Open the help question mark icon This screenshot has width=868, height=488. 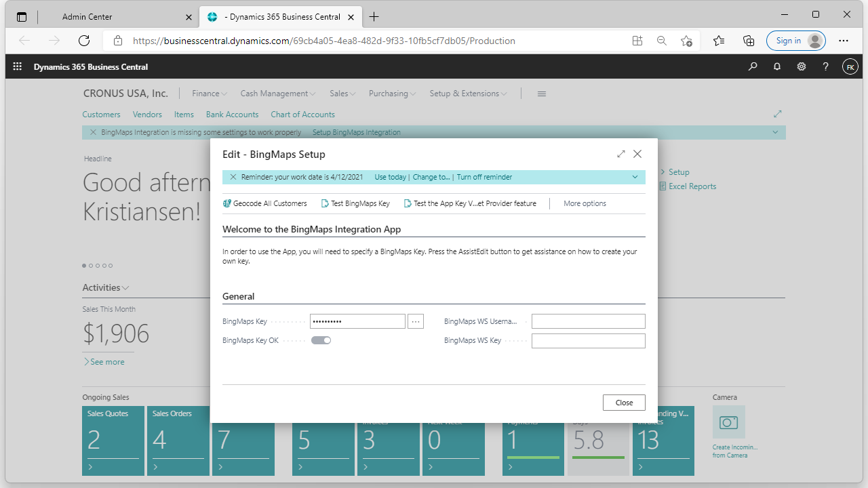825,66
